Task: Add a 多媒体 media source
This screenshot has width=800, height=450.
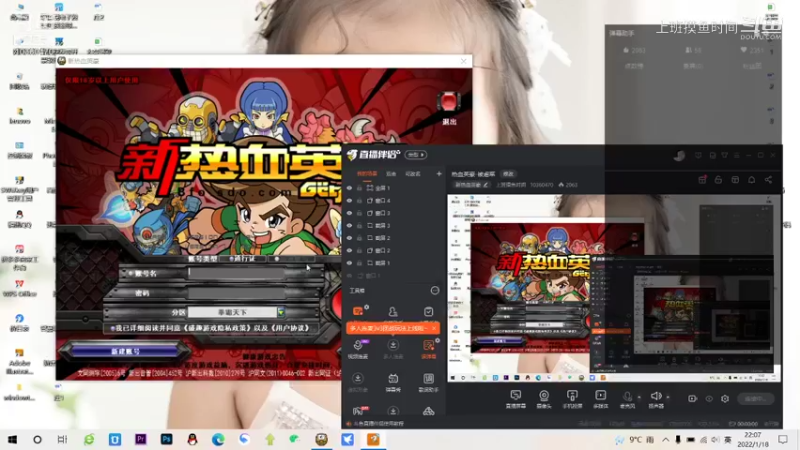Action: click(601, 399)
